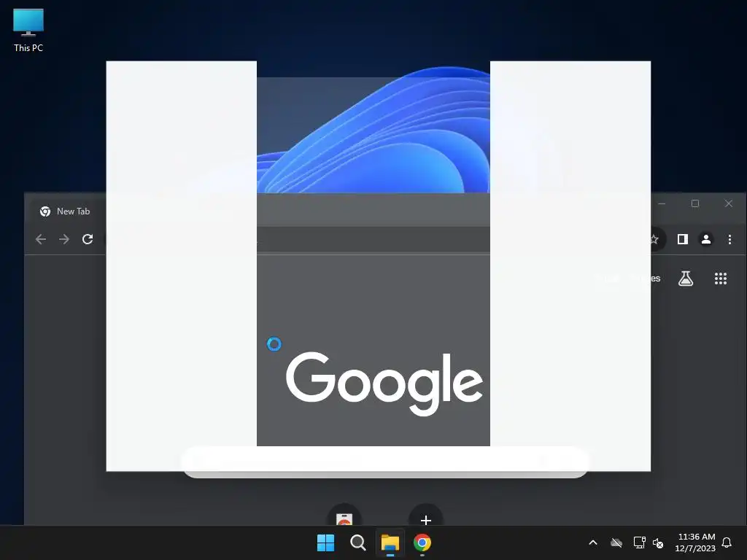Viewport: 747px width, 560px height.
Task: Open the notifications bell icon
Action: pos(727,542)
